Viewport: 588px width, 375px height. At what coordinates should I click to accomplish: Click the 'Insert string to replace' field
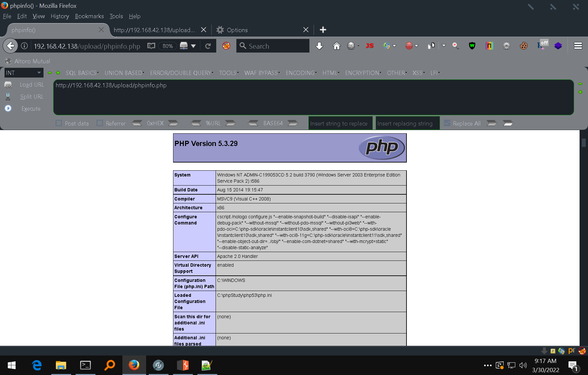pos(340,123)
